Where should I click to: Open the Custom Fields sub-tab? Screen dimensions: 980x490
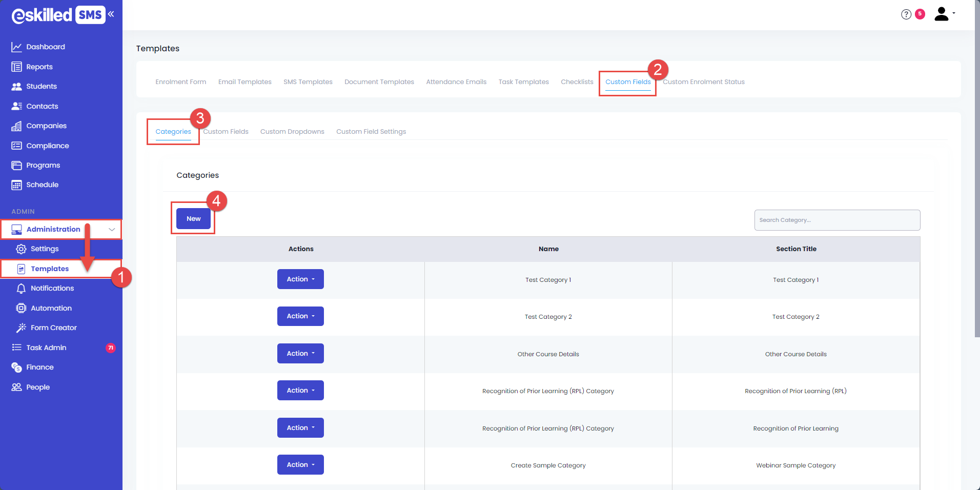pos(226,132)
